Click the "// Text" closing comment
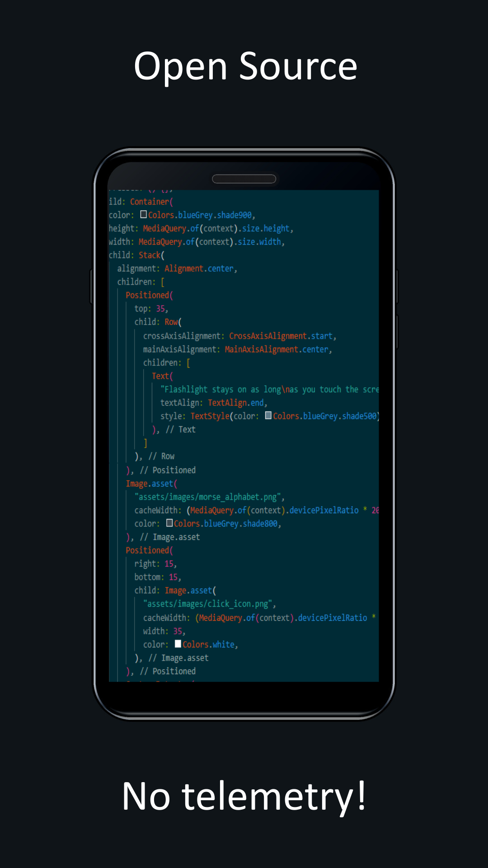 (x=180, y=429)
